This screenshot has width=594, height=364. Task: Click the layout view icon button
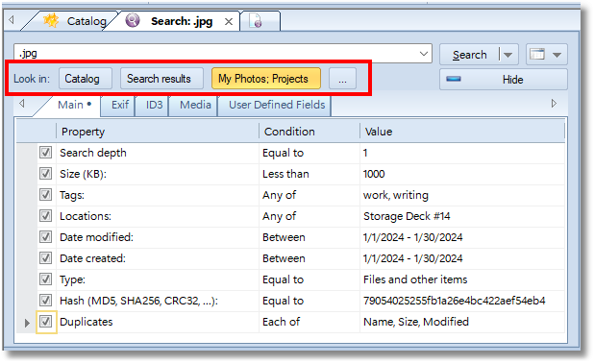point(537,55)
